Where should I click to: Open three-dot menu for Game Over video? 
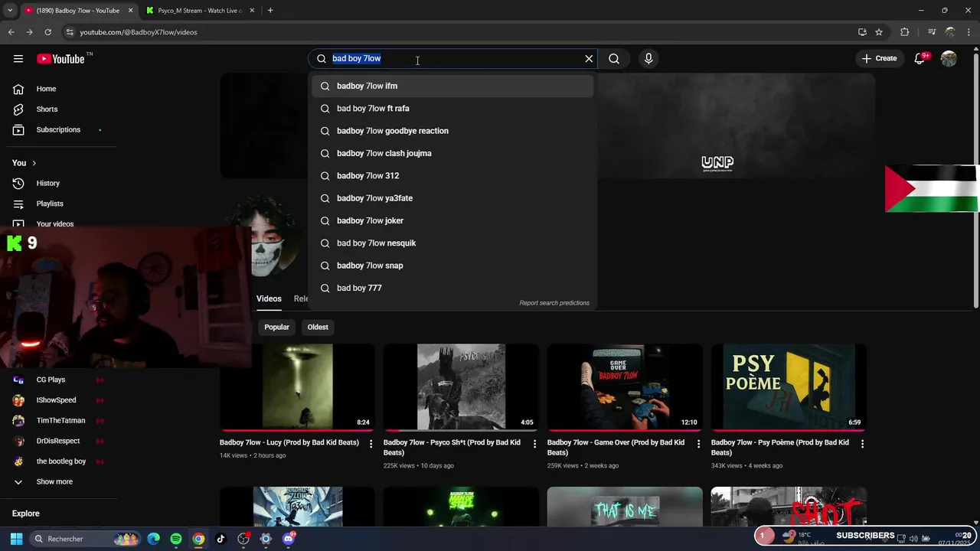click(698, 444)
